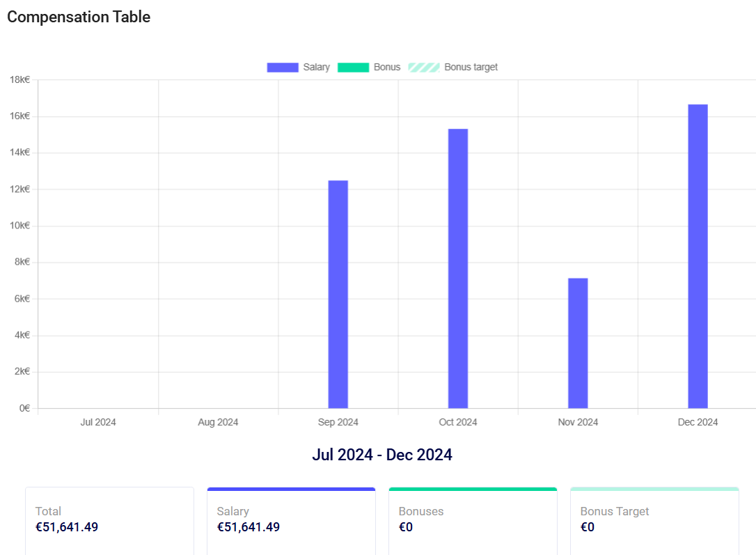
Task: Toggle the Salary legend color box
Action: click(x=283, y=68)
